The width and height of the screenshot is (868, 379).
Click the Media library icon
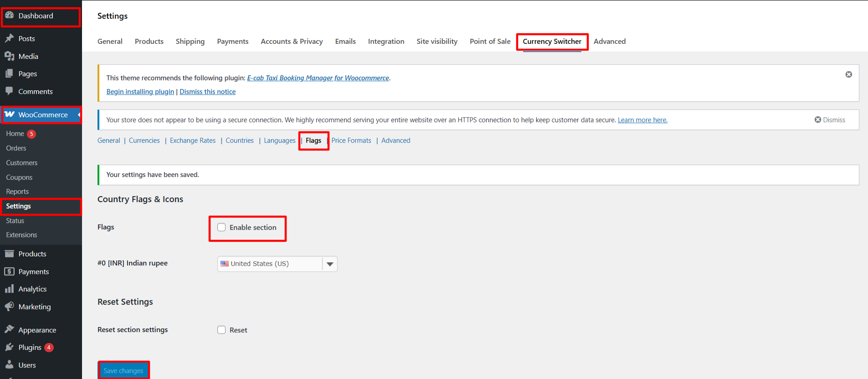[x=9, y=56]
